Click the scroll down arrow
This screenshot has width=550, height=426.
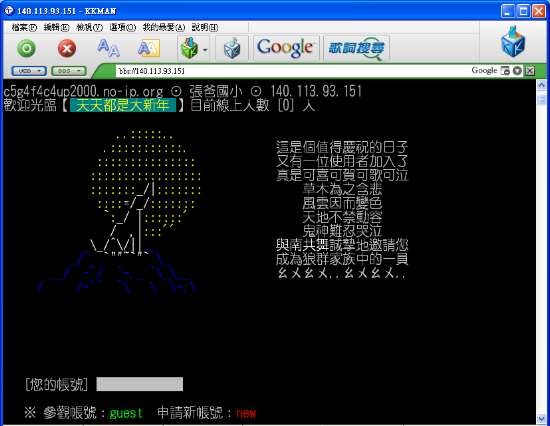click(x=541, y=419)
